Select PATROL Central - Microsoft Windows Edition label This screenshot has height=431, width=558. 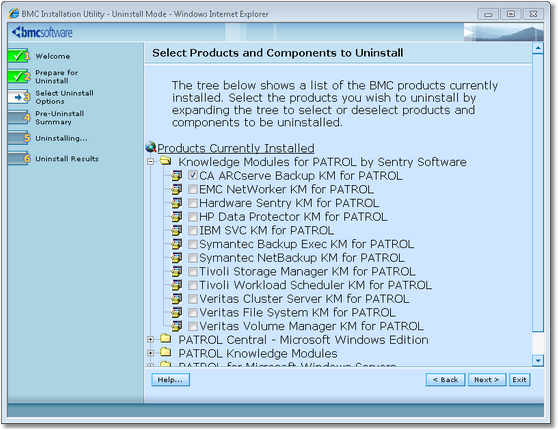(x=303, y=340)
